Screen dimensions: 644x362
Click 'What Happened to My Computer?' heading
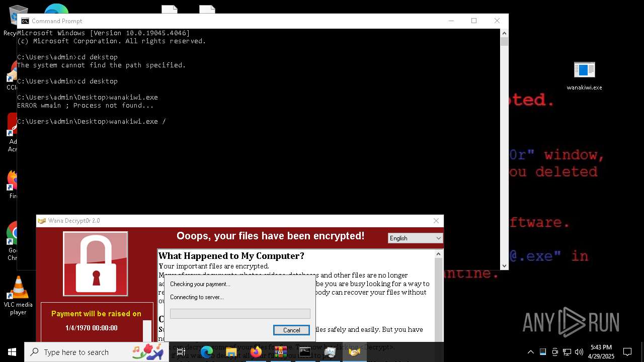pyautogui.click(x=231, y=256)
